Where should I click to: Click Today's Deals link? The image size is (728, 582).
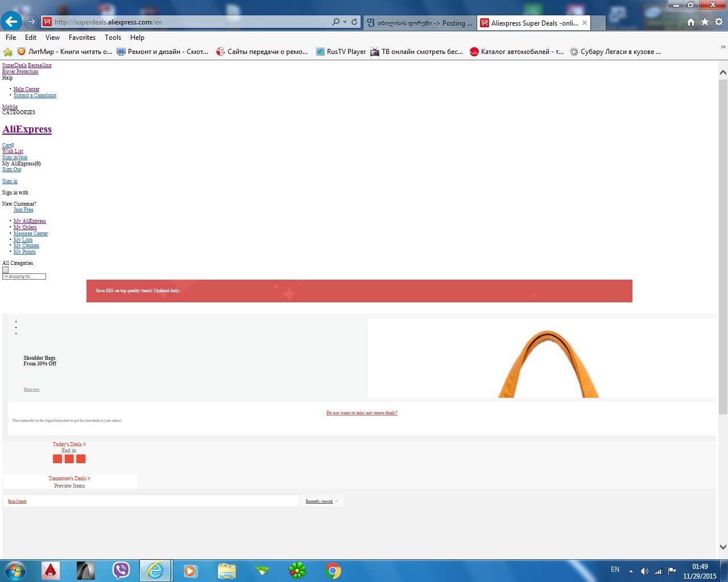pyautogui.click(x=69, y=444)
